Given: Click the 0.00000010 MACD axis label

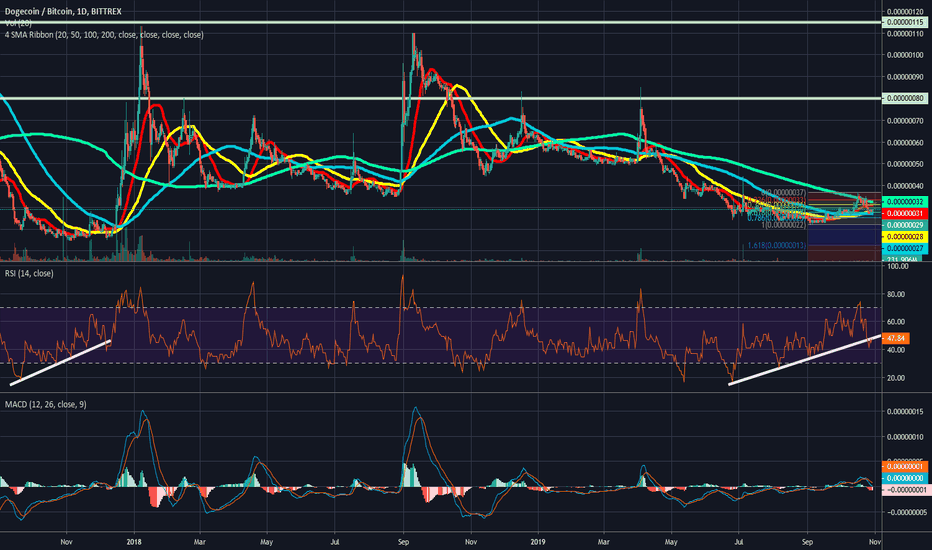Looking at the screenshot, I should (905, 437).
